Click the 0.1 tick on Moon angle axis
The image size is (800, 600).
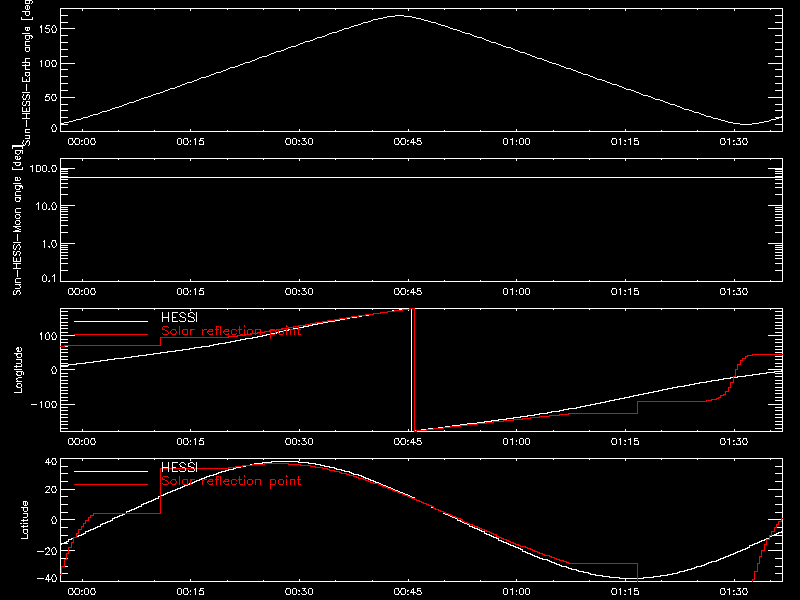click(x=49, y=278)
